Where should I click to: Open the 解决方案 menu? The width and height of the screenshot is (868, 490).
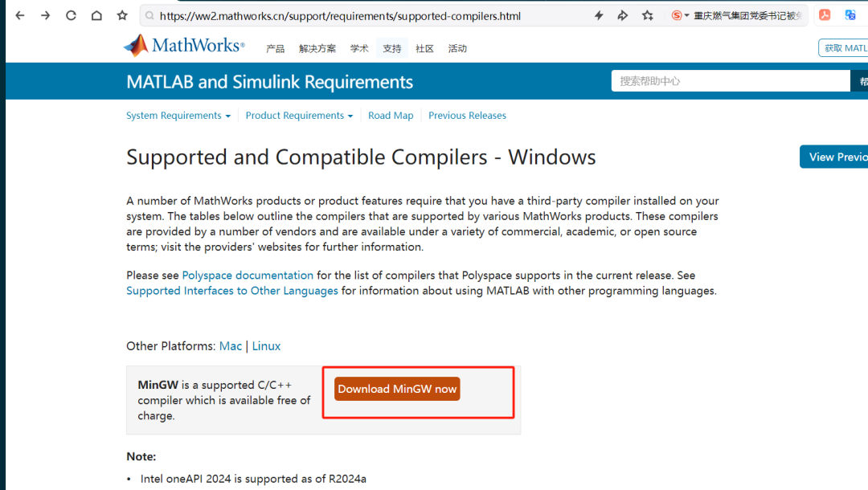click(317, 49)
